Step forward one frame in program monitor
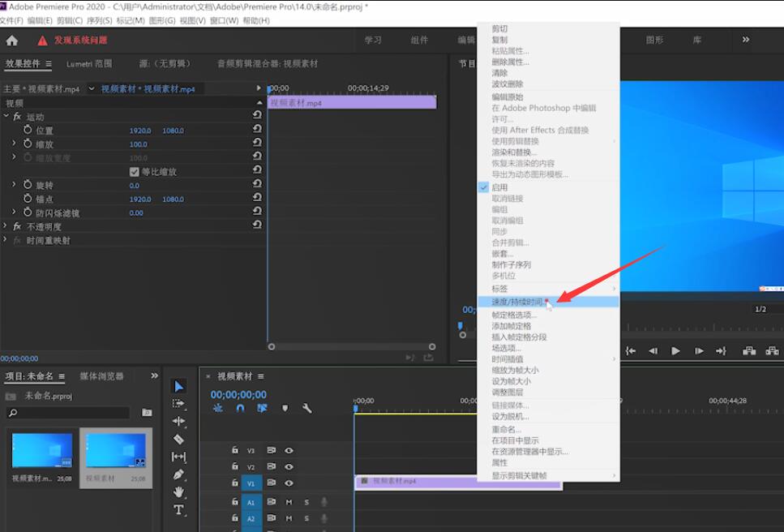 [x=699, y=351]
